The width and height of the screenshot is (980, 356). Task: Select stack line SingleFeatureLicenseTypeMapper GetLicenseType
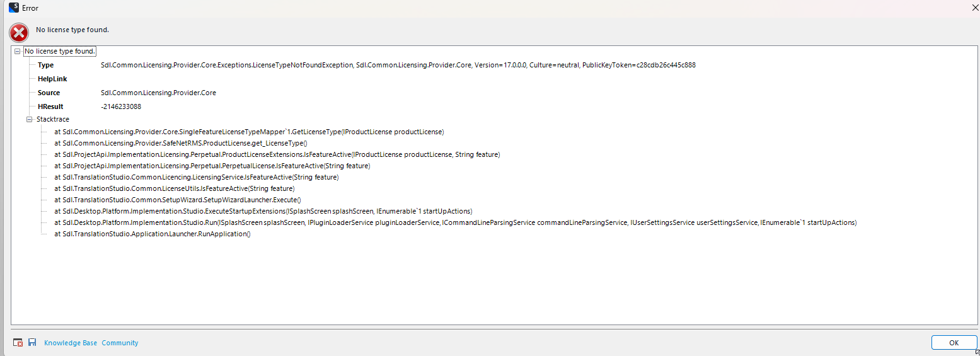pyautogui.click(x=249, y=132)
